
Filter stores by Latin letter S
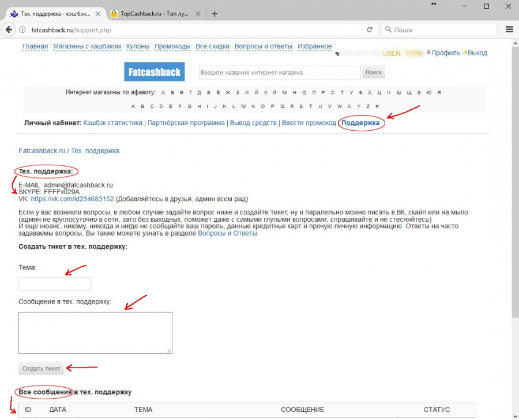pyautogui.click(x=301, y=107)
